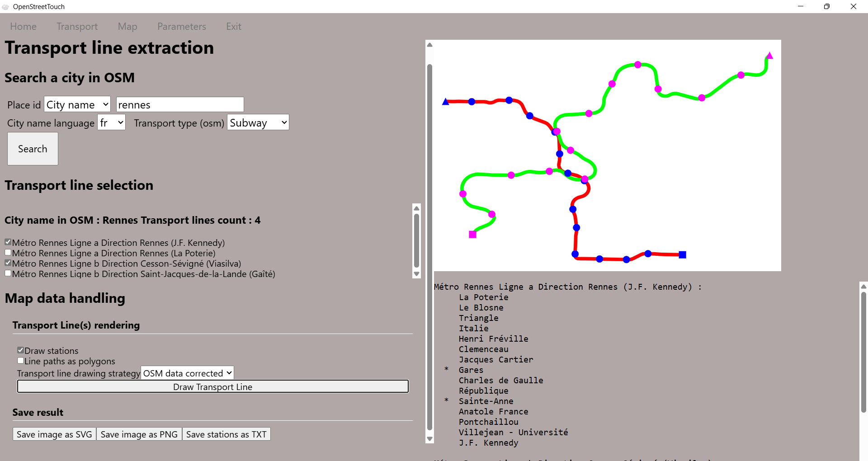Click the magenta triangle terminus marker on map
This screenshot has height=461, width=868.
click(769, 56)
